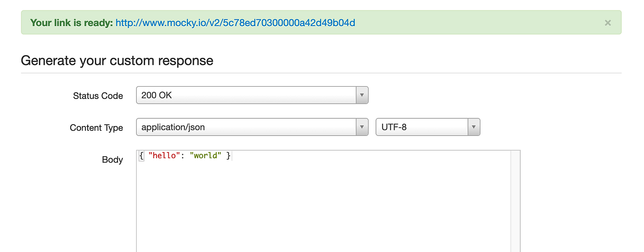
Task: Click the Body editor vertical scrollbar track
Action: coord(515,201)
